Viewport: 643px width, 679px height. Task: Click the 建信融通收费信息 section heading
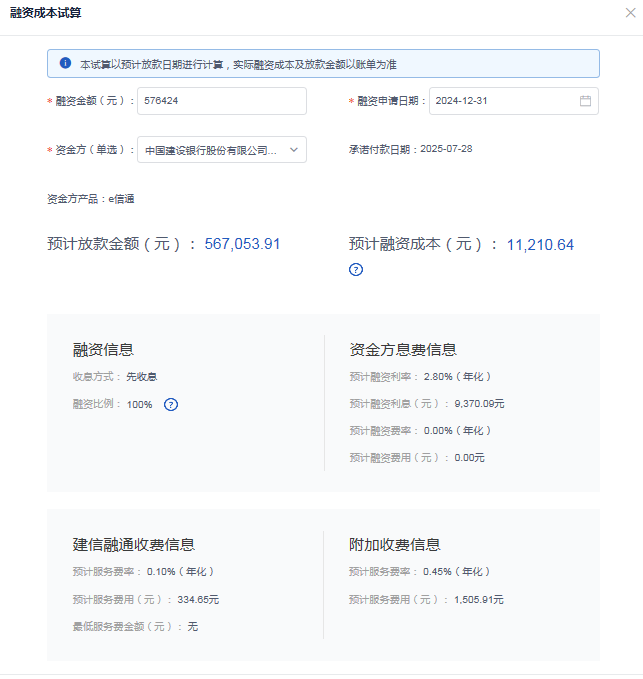[133, 545]
